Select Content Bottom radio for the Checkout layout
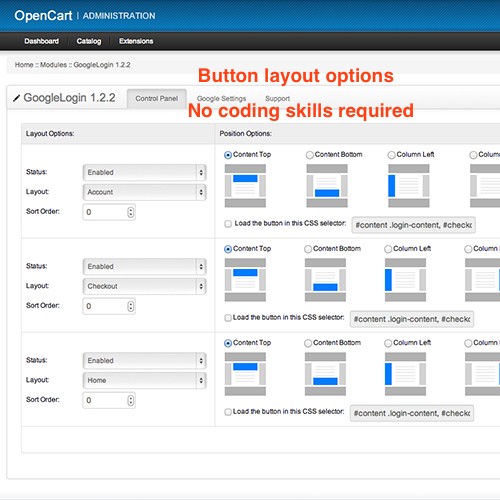Image resolution: width=500 pixels, height=500 pixels. 308,249
